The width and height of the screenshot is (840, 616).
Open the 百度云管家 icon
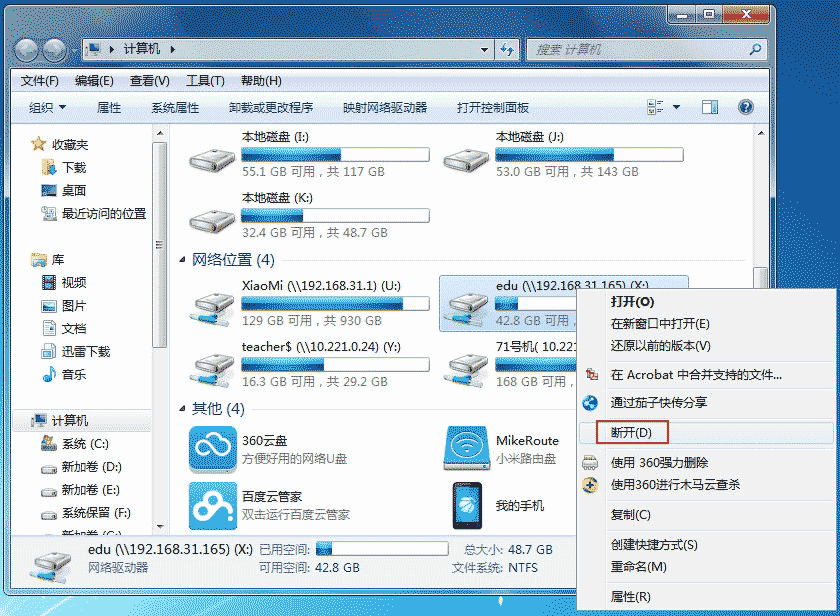coord(213,505)
